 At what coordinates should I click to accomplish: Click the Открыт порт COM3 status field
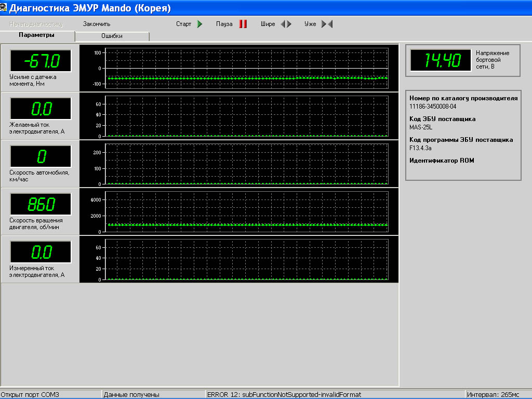(30, 395)
